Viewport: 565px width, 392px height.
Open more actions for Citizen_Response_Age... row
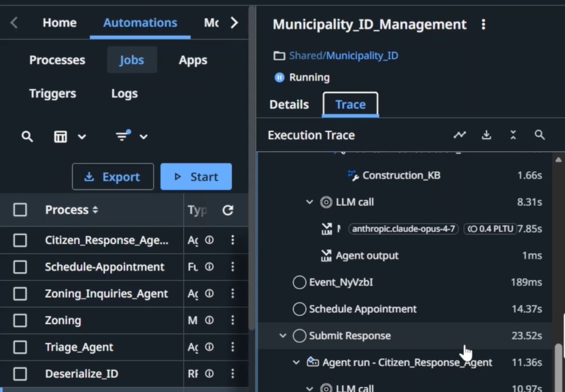233,240
